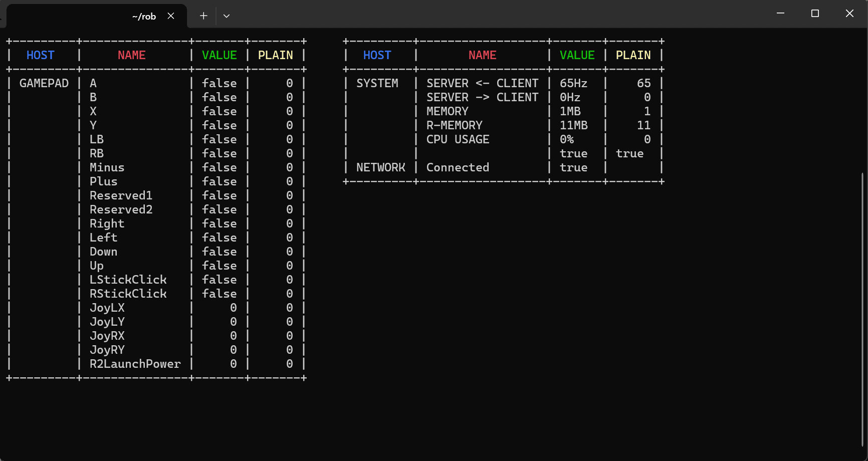Click the Right row name

(107, 223)
